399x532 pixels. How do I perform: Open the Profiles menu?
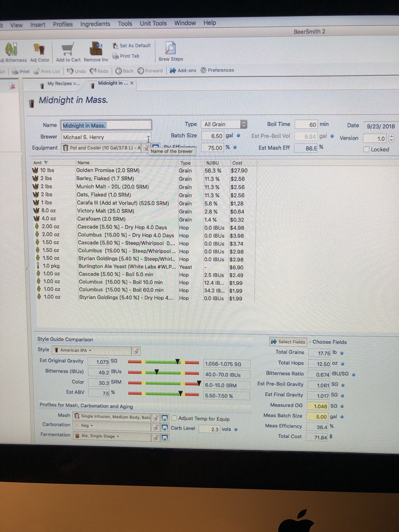click(x=63, y=24)
